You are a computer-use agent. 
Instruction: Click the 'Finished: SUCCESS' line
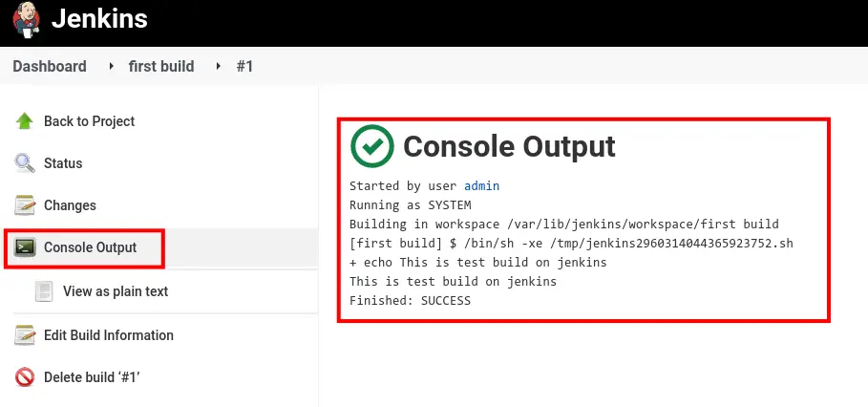tap(410, 301)
